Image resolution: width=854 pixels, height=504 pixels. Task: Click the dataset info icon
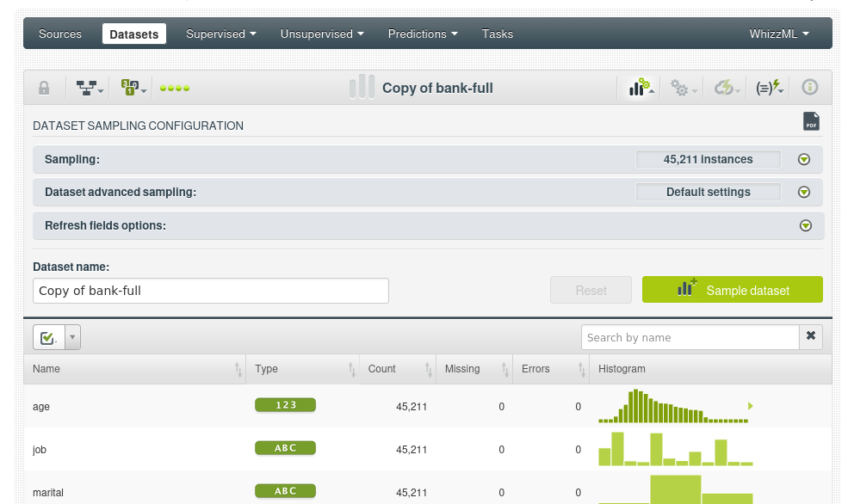809,88
